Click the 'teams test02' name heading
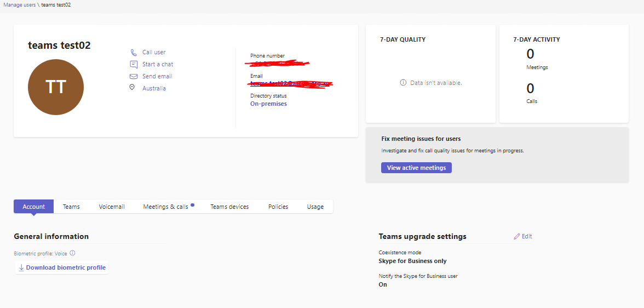 (59, 45)
